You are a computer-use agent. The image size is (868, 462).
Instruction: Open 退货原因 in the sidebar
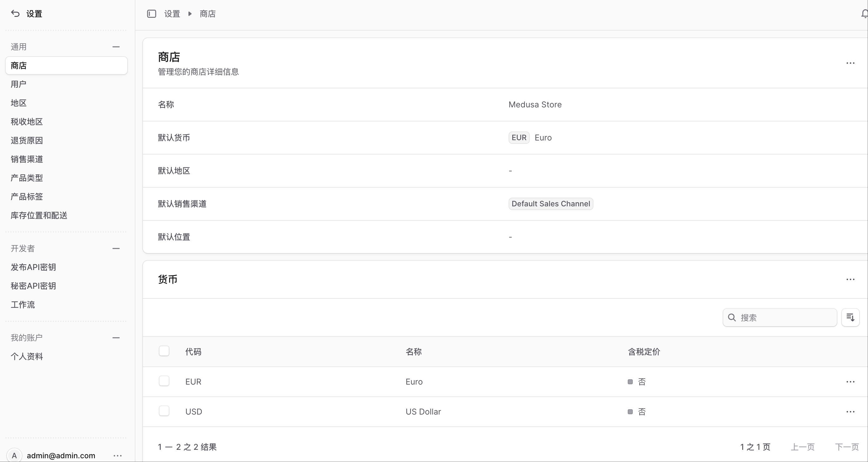click(x=66, y=140)
